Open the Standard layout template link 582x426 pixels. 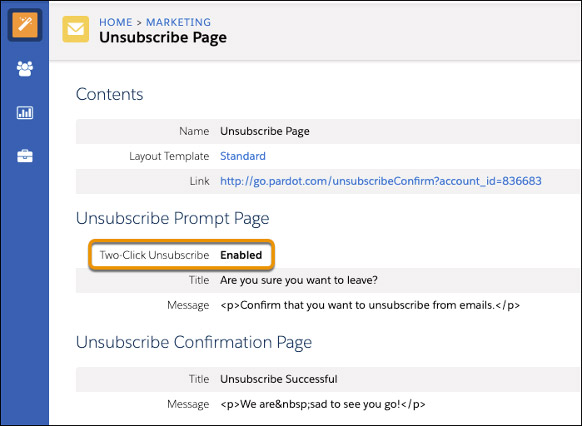click(x=243, y=156)
